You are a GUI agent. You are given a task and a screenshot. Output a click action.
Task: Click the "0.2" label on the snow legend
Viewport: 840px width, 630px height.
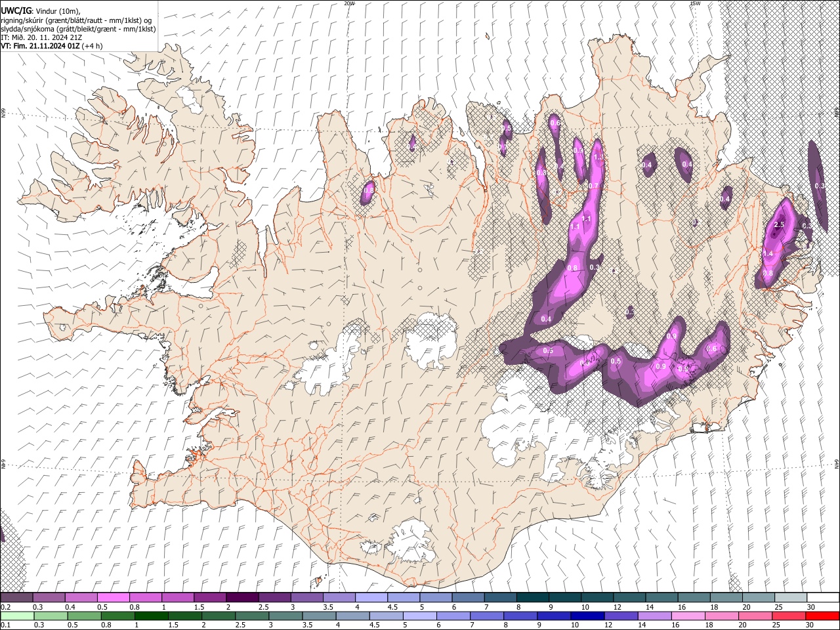[x=5, y=607]
